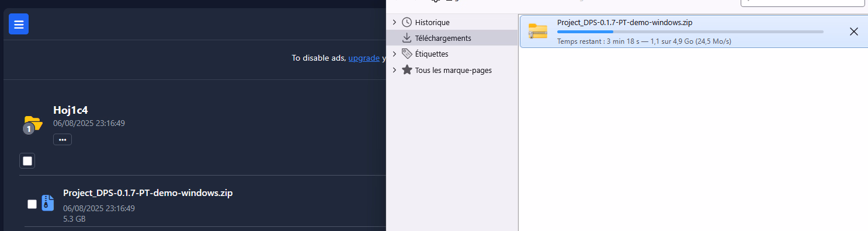Click the tag icon beside Étiquettes

407,54
